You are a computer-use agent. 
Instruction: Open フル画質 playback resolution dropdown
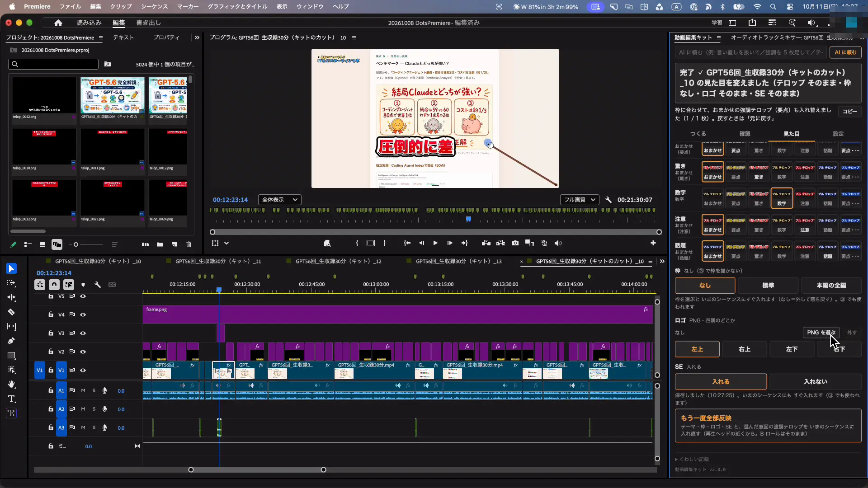click(x=580, y=200)
